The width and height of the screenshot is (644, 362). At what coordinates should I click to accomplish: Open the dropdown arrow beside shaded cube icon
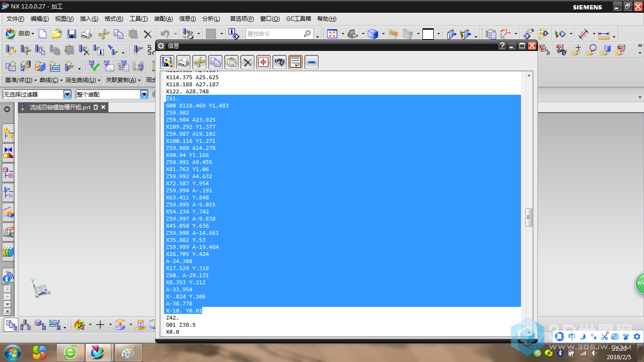(383, 34)
